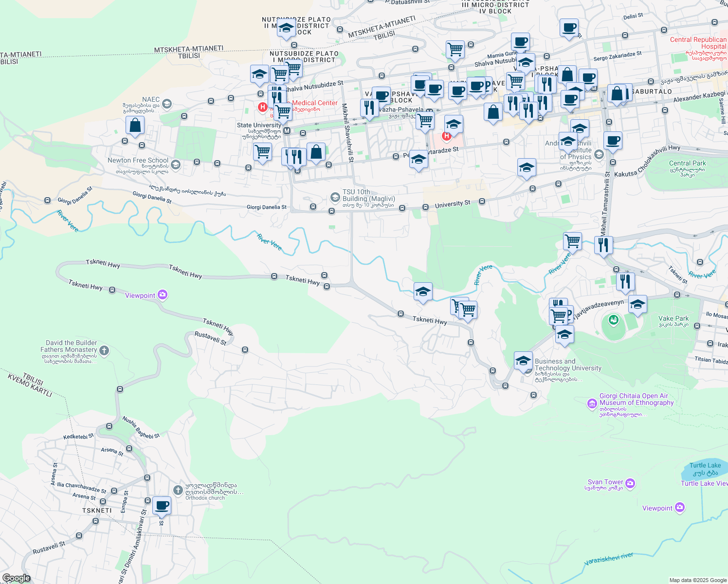Select restaurant marker beside Mikheil Tamarashvili St
The height and width of the screenshot is (584, 728).
point(603,245)
